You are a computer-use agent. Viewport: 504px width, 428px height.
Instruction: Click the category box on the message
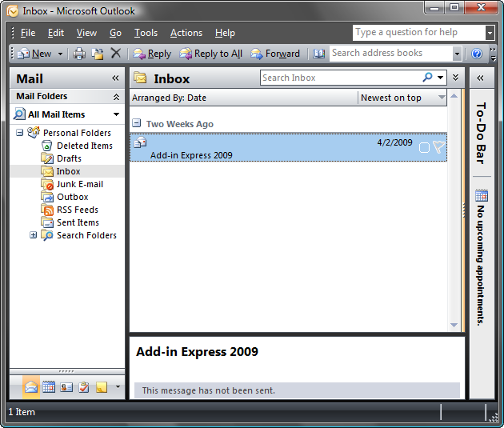[424, 148]
